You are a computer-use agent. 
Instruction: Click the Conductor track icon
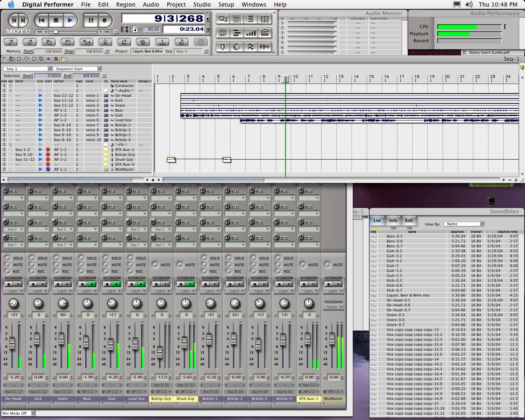[x=112, y=86]
